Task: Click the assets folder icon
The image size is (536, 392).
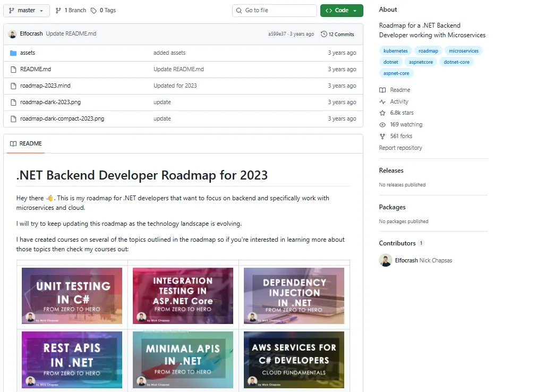Action: 13,53
